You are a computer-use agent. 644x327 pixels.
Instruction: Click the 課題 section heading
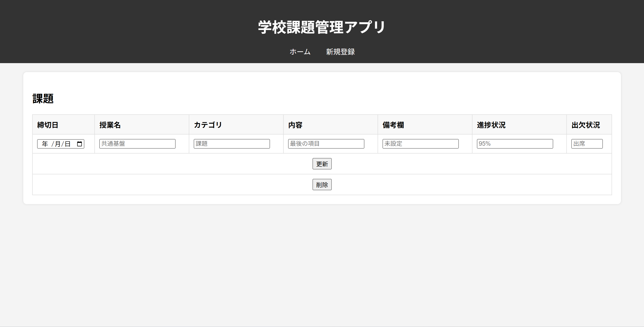(x=43, y=98)
